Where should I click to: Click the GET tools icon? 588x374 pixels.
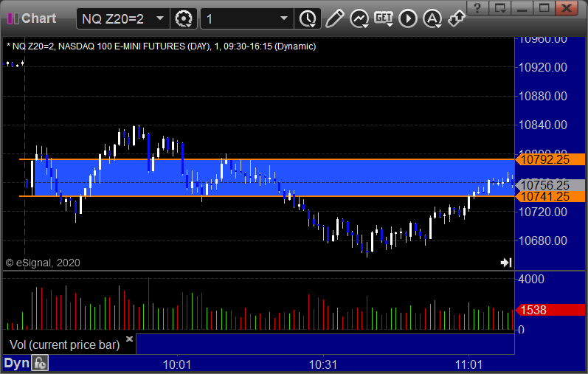pos(384,18)
